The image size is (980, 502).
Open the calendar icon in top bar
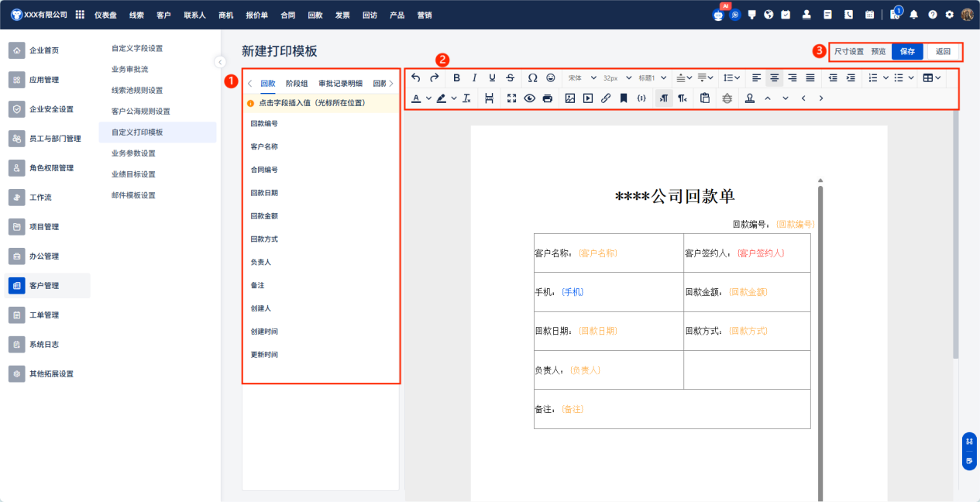869,15
